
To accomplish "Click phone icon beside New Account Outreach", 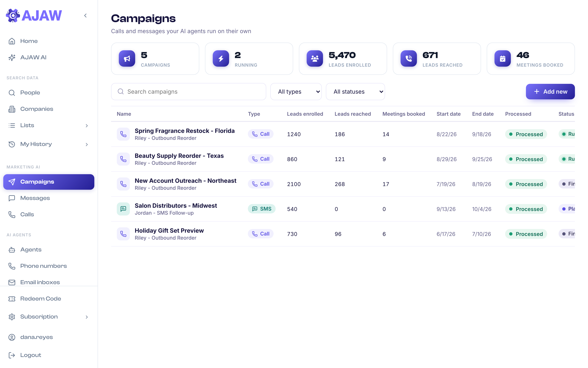I will tap(123, 184).
